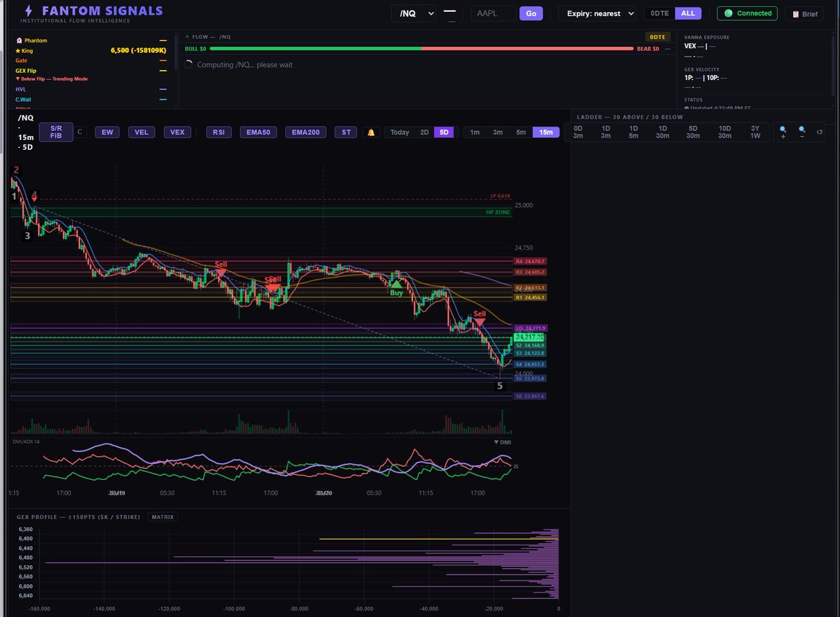Select the Today range tab
840x617 pixels.
pyautogui.click(x=400, y=132)
